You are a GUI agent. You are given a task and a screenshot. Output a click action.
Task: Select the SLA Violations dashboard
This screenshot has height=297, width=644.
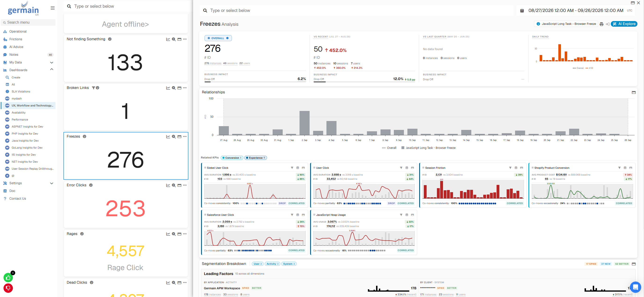point(21,92)
